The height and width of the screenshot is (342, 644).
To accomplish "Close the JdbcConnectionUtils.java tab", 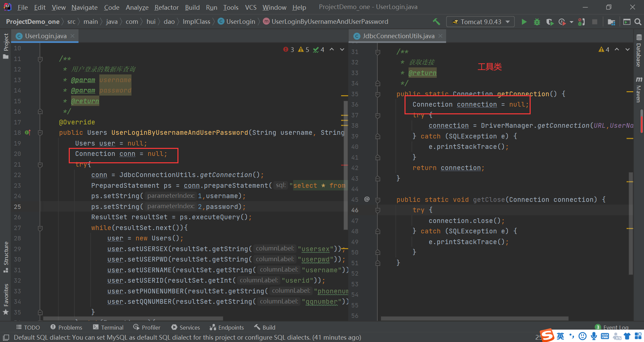I will pyautogui.click(x=440, y=36).
